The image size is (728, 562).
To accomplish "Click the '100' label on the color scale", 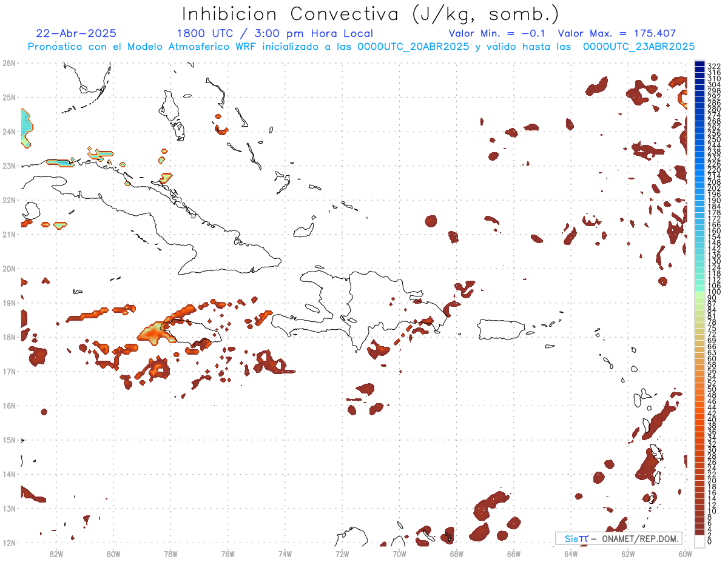I will (714, 292).
